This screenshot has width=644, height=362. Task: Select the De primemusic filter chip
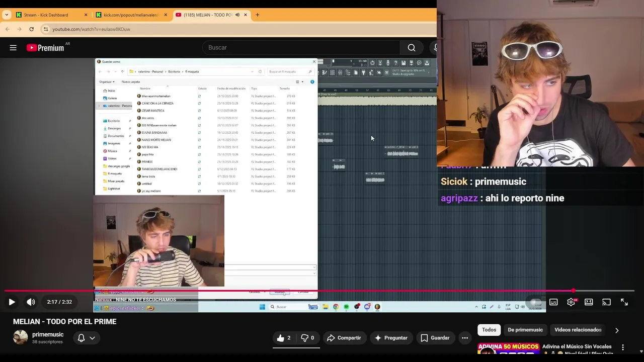click(x=525, y=330)
